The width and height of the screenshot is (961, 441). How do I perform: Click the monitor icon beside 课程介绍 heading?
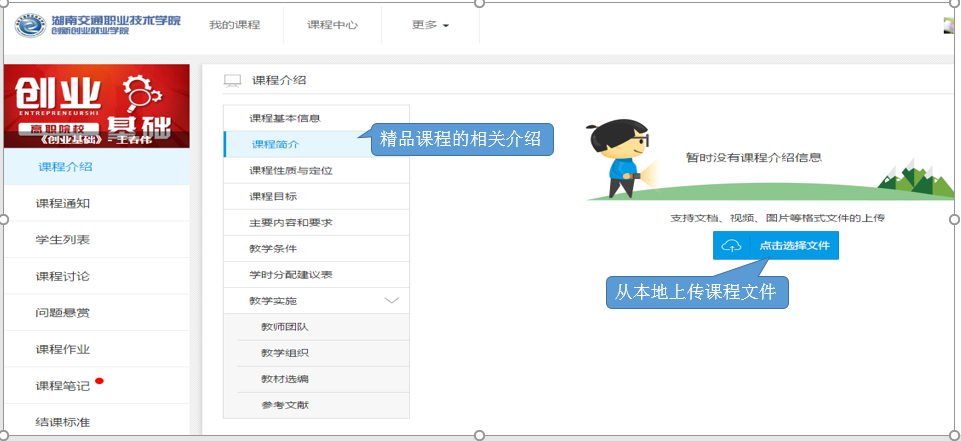pyautogui.click(x=232, y=80)
